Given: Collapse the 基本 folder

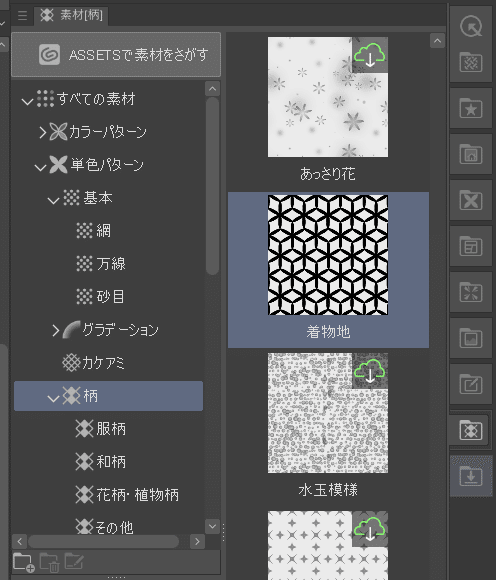Looking at the screenshot, I should click(53, 200).
